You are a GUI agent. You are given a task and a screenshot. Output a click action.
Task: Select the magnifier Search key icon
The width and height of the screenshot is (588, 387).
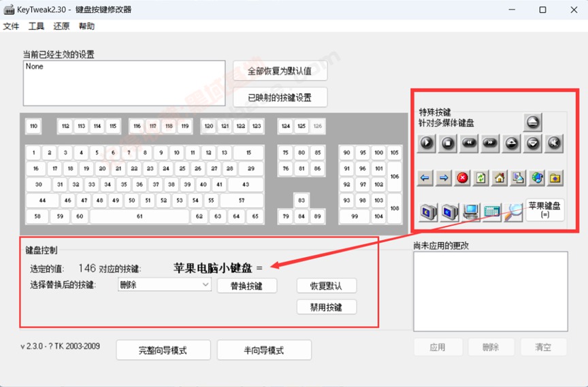click(513, 212)
